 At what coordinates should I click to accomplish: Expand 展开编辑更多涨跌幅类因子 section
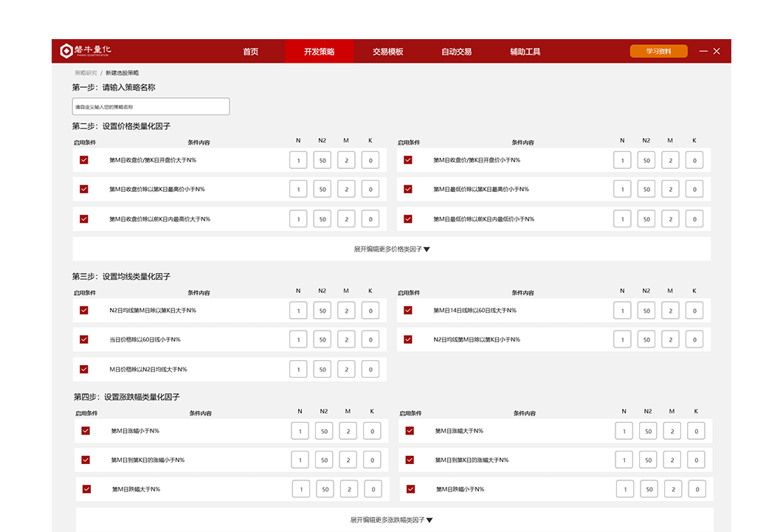click(x=391, y=520)
